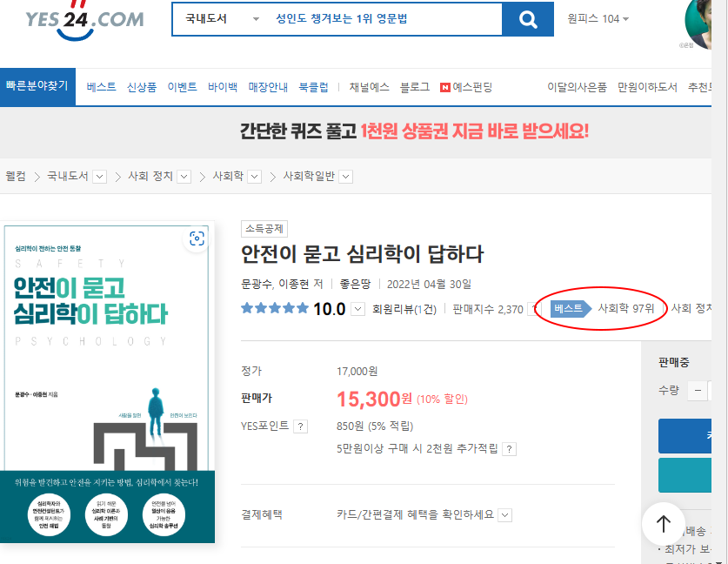
Task: Click the publisher link 좋은땅
Action: point(355,284)
